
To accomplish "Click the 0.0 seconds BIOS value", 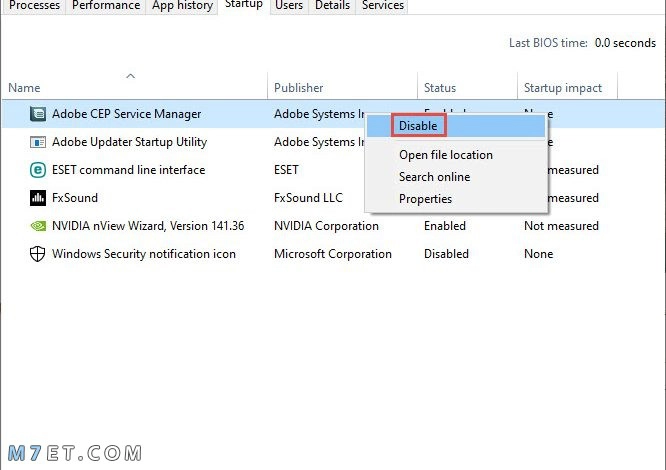I will (625, 43).
